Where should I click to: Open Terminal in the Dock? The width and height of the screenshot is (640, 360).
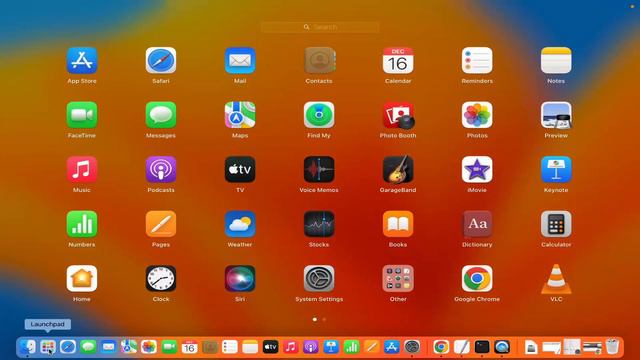482,347
